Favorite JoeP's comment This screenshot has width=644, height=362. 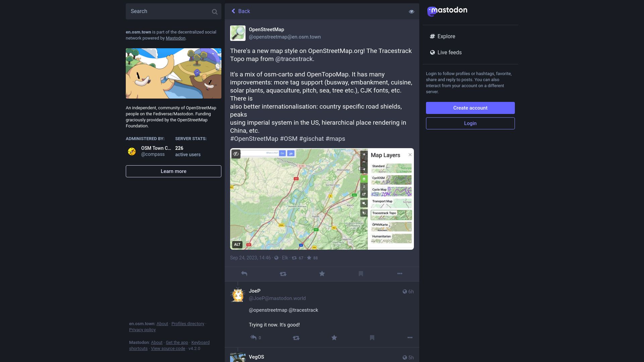coord(334,338)
